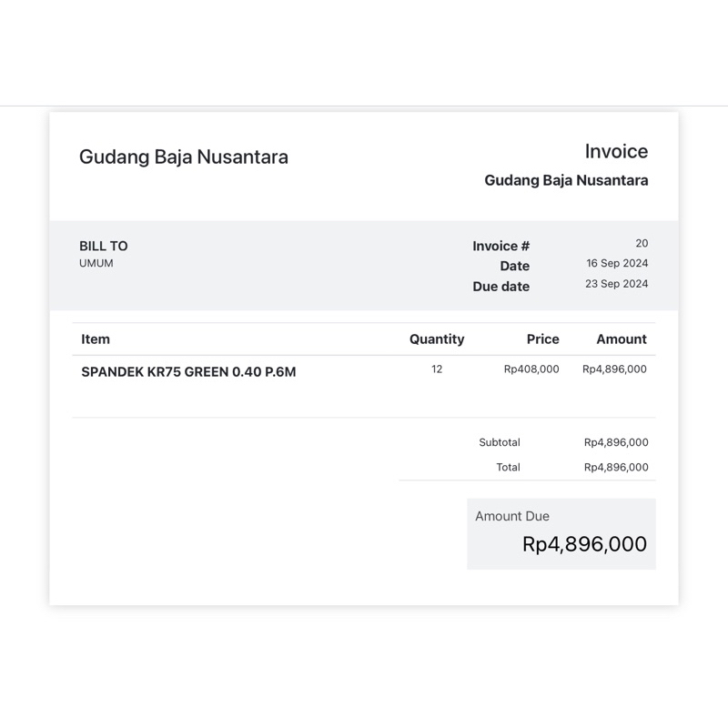Click the Quantity column header
728x728 pixels.
tap(437, 339)
